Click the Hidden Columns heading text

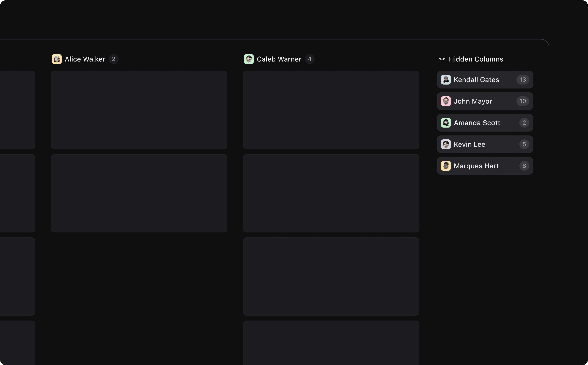[476, 59]
